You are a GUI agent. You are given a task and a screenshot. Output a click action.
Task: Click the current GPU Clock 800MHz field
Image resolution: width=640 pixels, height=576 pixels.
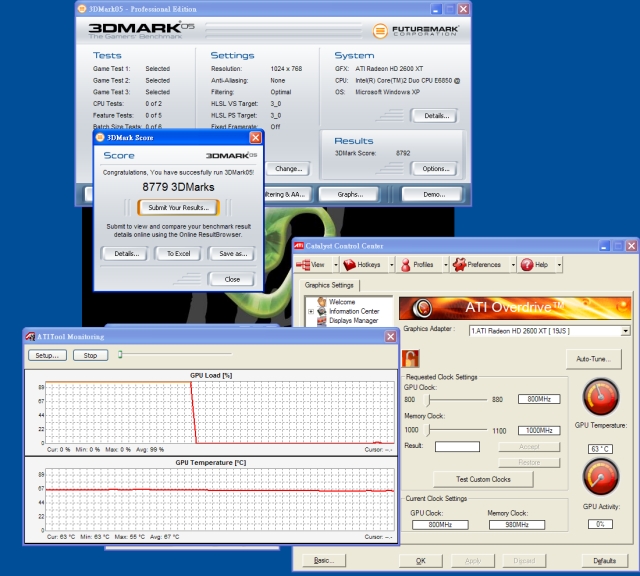[440, 525]
